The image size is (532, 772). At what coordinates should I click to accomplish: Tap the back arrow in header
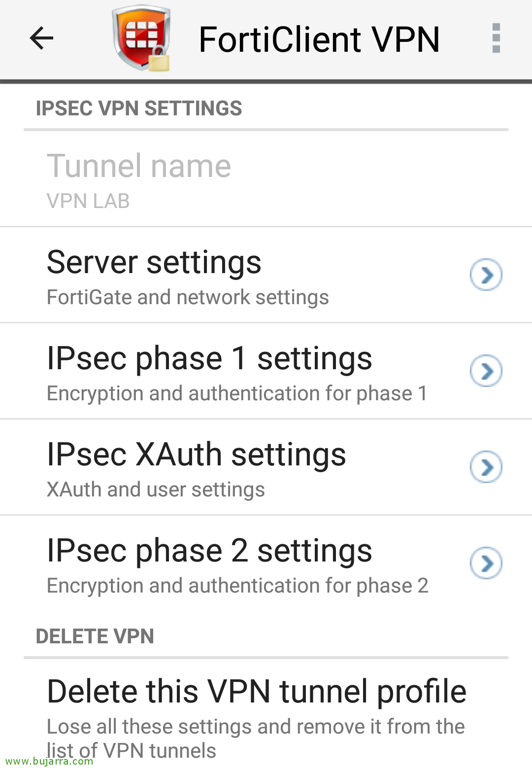point(41,38)
